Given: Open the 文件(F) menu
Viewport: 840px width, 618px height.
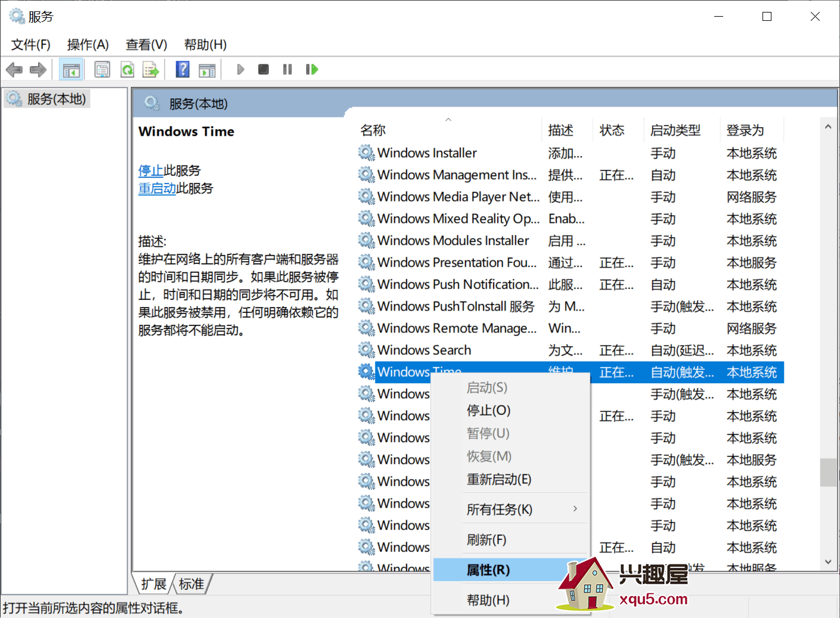Looking at the screenshot, I should coord(31,45).
